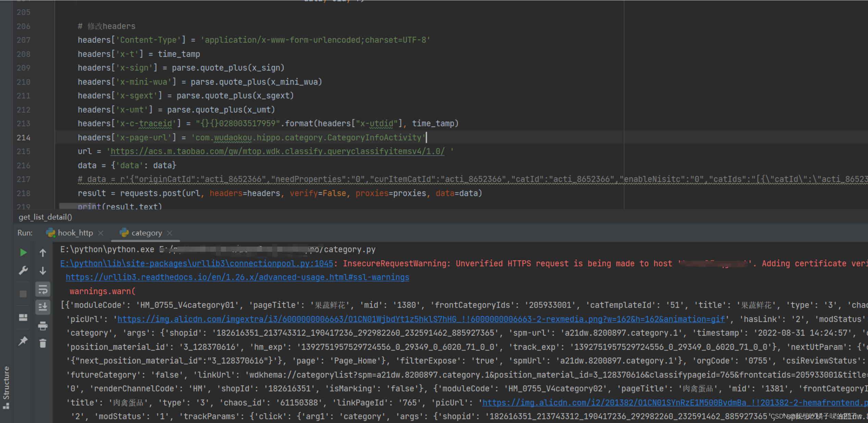The height and width of the screenshot is (423, 868).
Task: Click the Restore Layout icon in Run panel
Action: pyautogui.click(x=23, y=318)
